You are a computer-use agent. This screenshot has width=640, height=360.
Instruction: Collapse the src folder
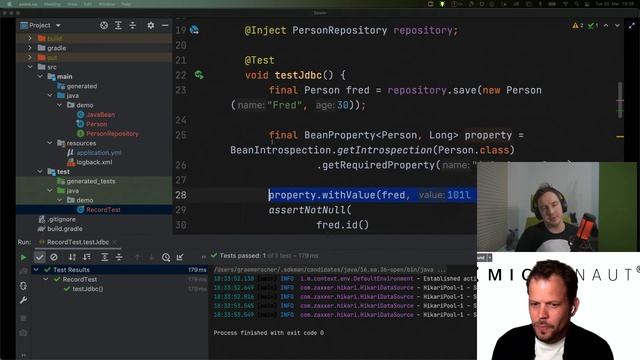click(x=30, y=67)
